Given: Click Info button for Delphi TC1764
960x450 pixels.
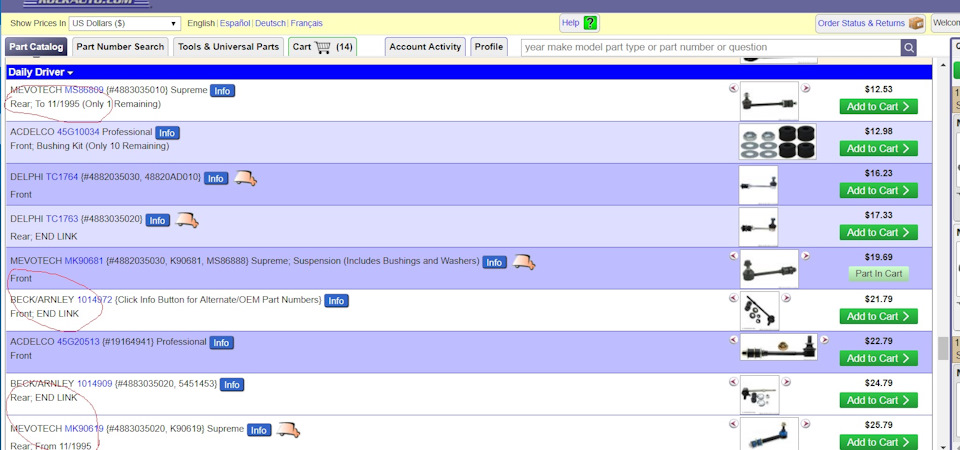Looking at the screenshot, I should (x=215, y=178).
